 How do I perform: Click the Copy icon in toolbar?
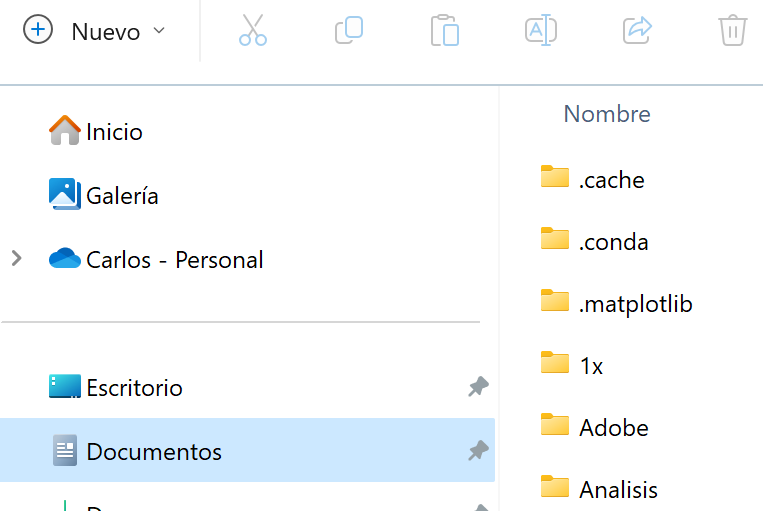pyautogui.click(x=349, y=30)
